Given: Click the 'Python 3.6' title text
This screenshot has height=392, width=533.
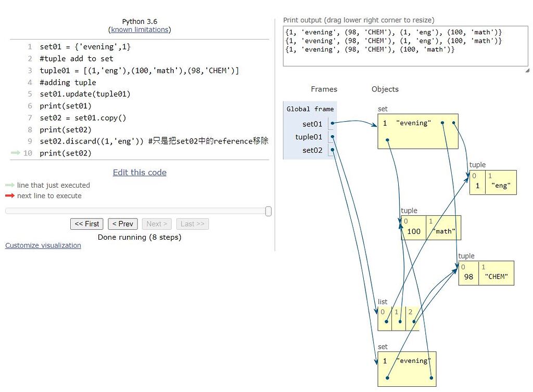Looking at the screenshot, I should tap(139, 21).
